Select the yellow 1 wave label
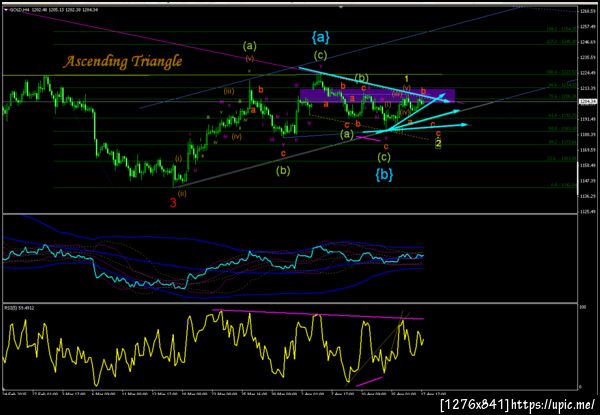600x415 pixels. pyautogui.click(x=407, y=79)
